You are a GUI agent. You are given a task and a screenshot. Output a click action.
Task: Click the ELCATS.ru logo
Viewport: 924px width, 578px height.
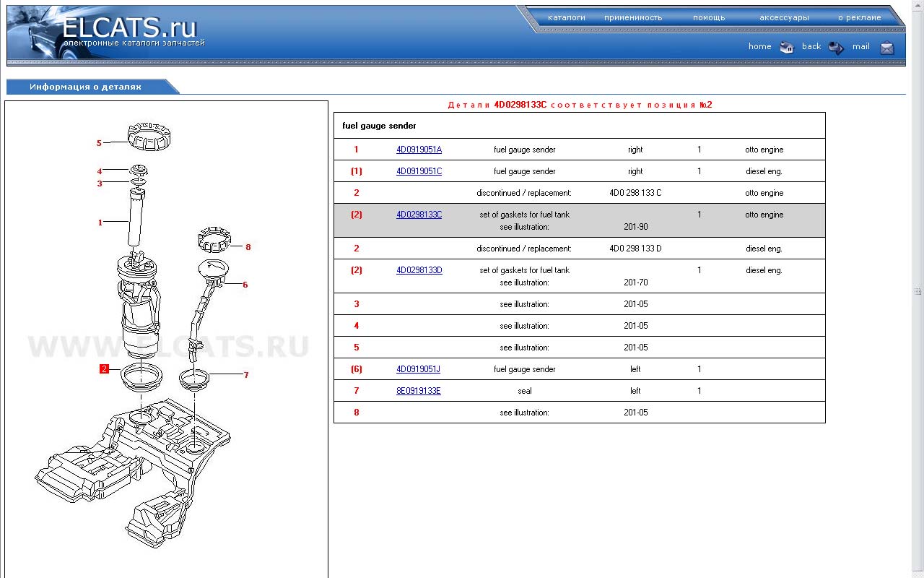point(130,29)
